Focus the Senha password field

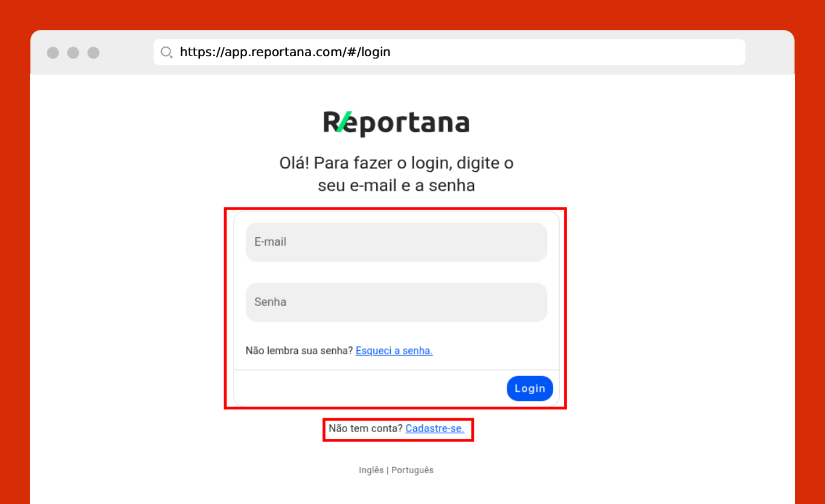point(396,302)
